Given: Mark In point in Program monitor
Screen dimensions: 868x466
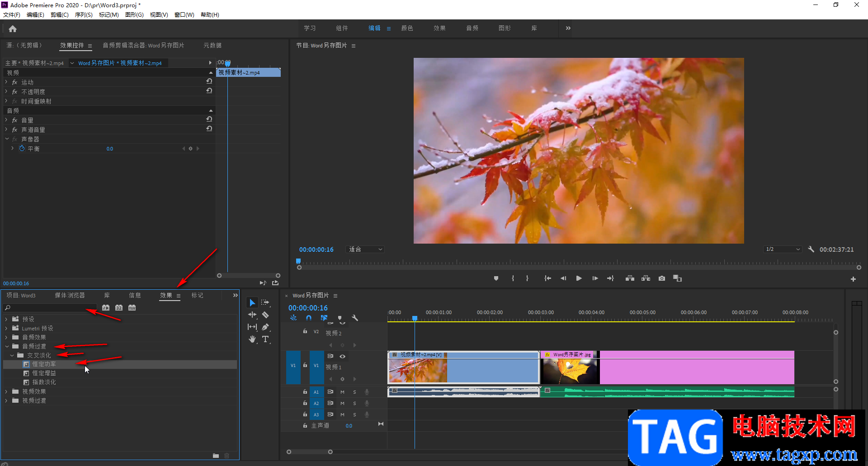Looking at the screenshot, I should (x=513, y=278).
